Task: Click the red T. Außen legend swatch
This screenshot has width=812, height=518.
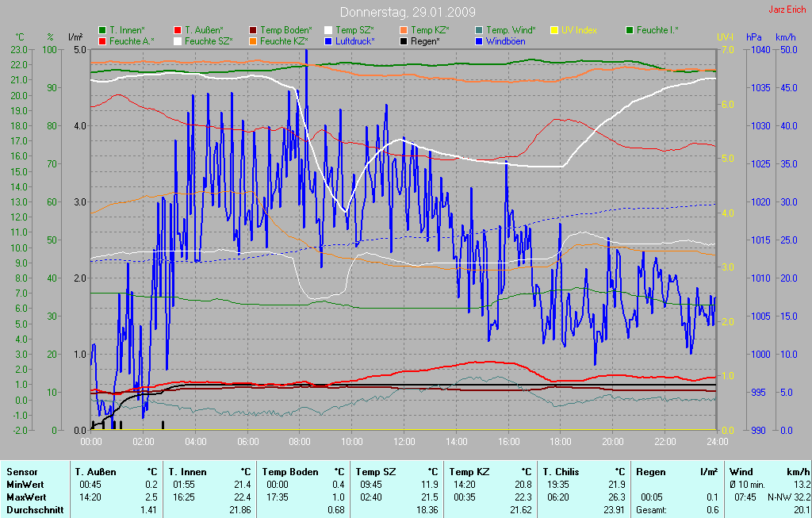Action: point(178,30)
